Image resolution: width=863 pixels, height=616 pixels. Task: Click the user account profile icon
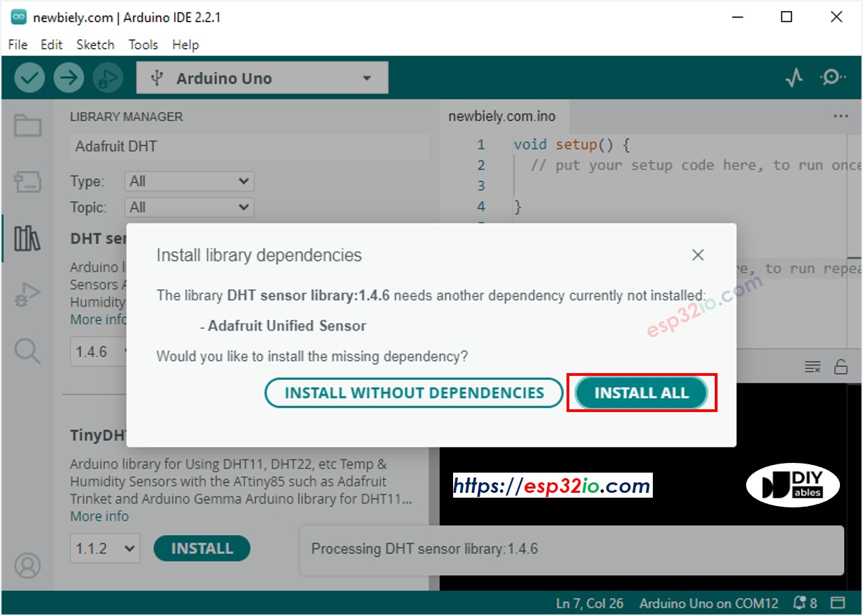point(28,565)
